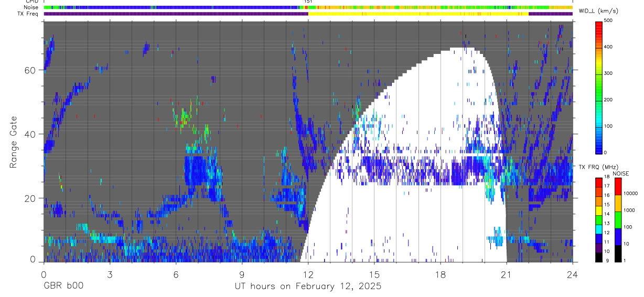Click the "NOISE" legend title
Viewport: 644px width, 297px height.
pos(622,173)
